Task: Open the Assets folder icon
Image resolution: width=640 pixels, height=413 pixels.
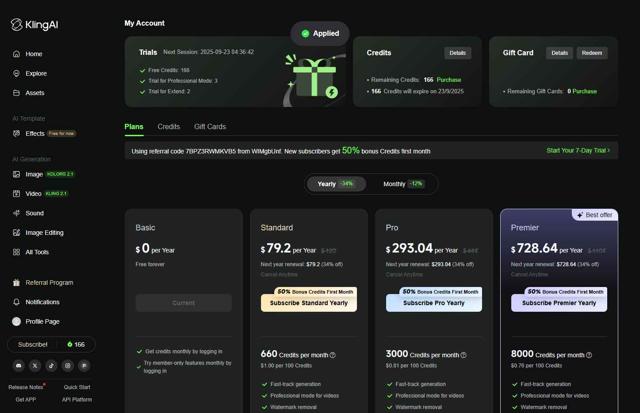Action: 16,93
